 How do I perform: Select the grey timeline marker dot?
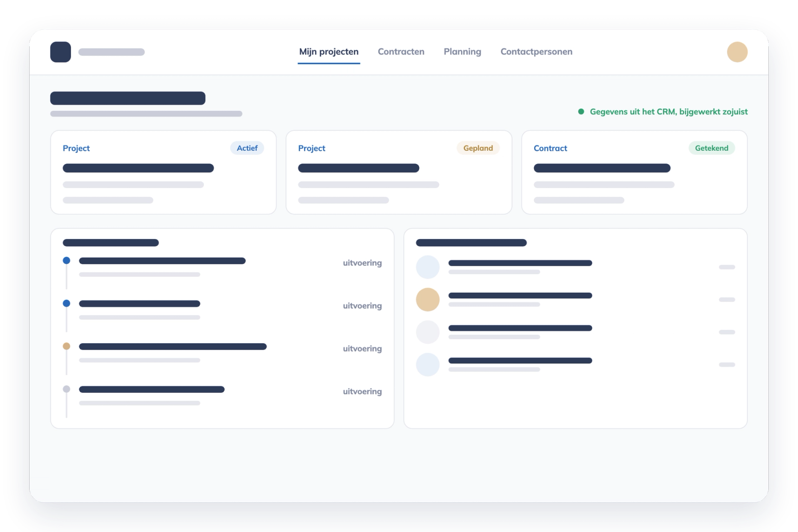[x=67, y=389]
